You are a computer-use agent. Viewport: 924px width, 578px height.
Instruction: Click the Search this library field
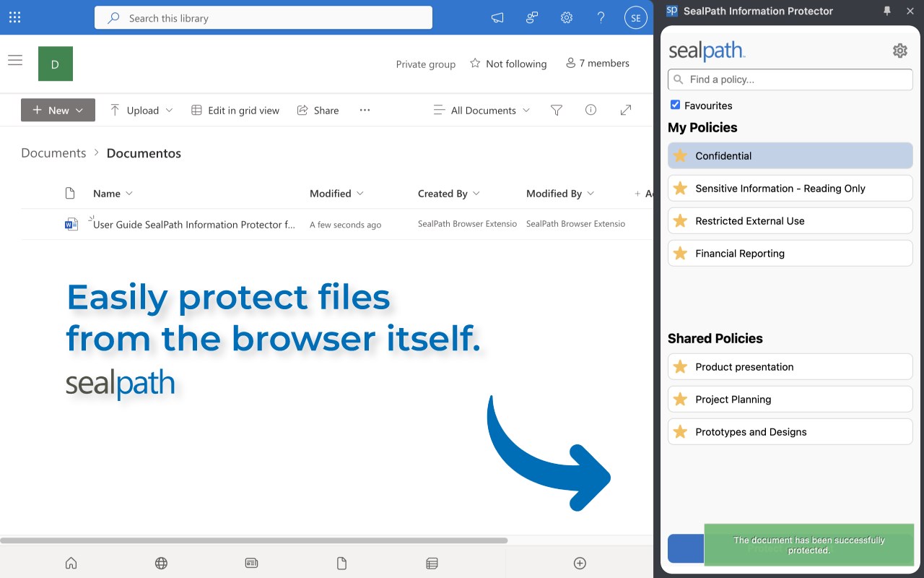pos(263,18)
